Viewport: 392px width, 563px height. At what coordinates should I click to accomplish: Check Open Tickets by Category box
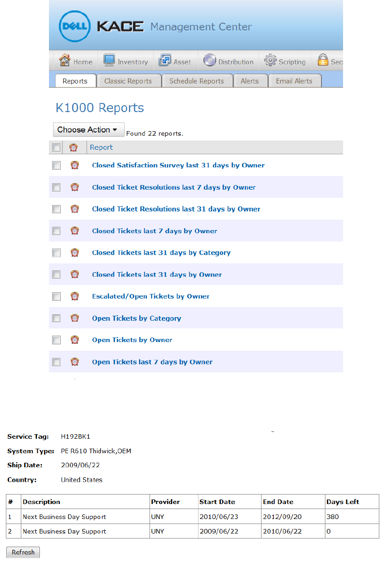point(56,318)
